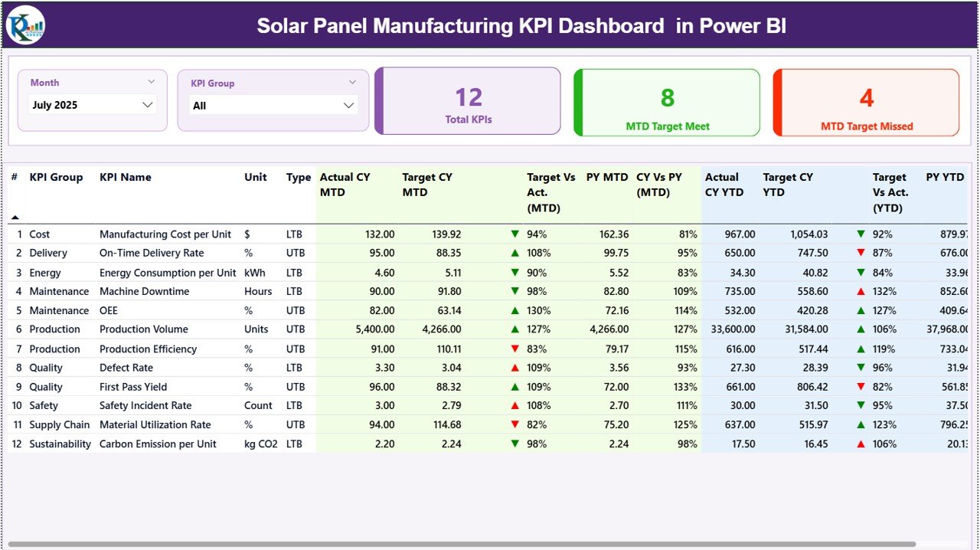Screen dimensions: 980x550
Task: Select the MTD Target Missed card
Action: pos(866,103)
